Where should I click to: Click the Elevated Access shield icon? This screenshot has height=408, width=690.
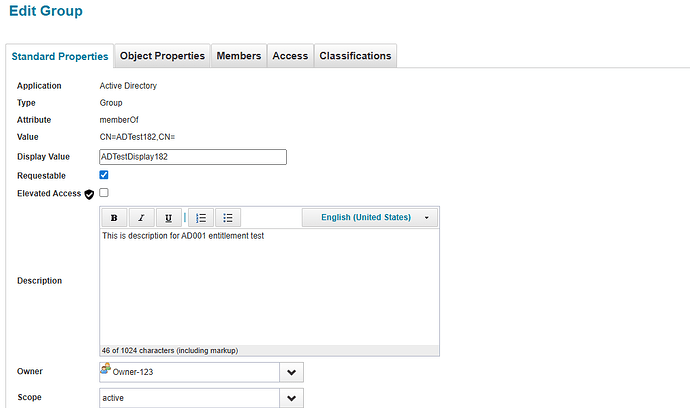pyautogui.click(x=89, y=194)
